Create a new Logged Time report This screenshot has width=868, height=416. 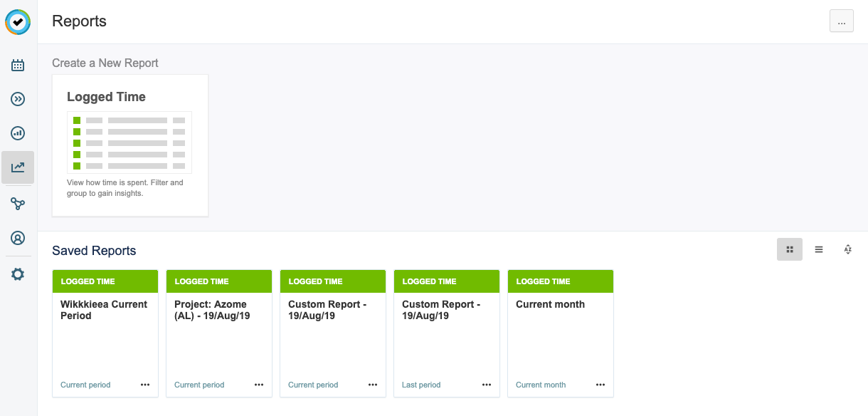pos(129,145)
